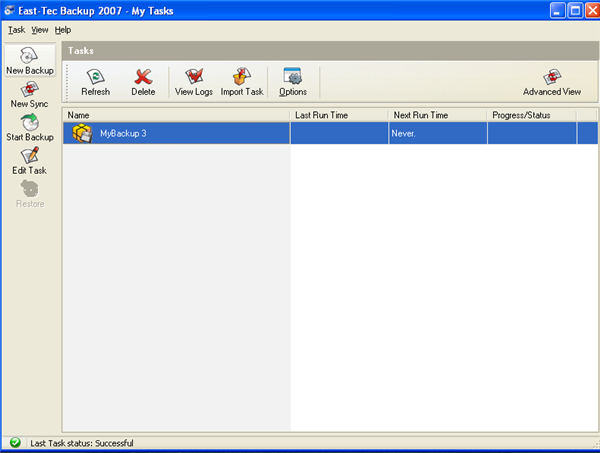Click the toolbar drag grip handle

[67, 83]
